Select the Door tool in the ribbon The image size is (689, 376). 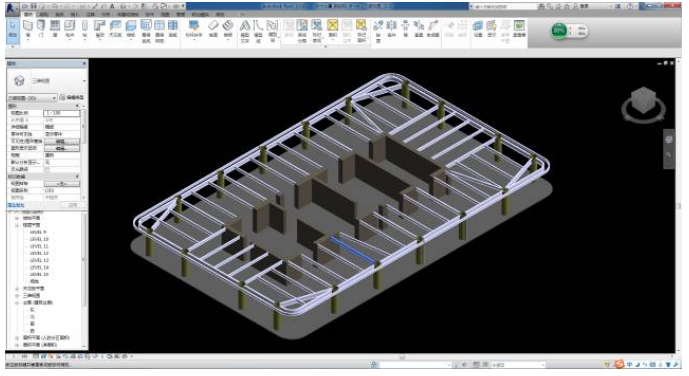[41, 29]
